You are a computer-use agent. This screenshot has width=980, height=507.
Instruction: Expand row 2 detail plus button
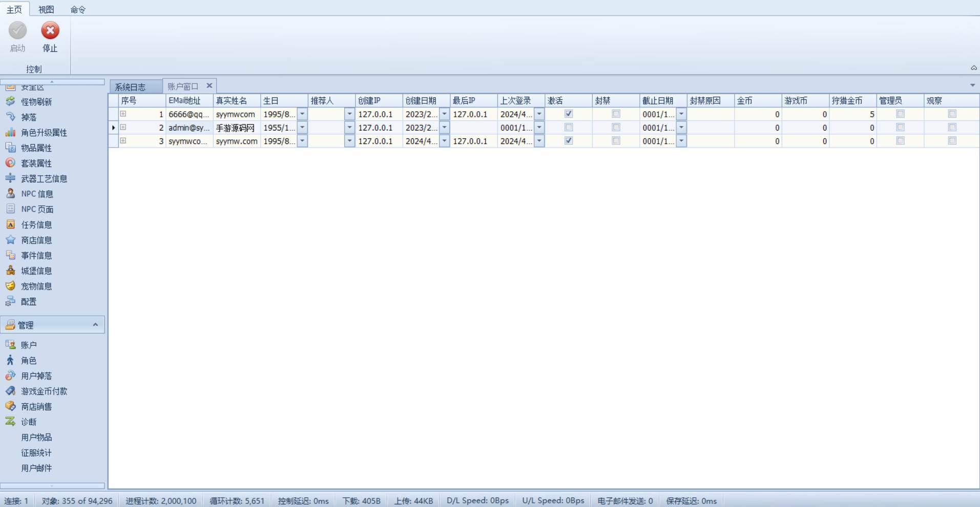pyautogui.click(x=123, y=127)
